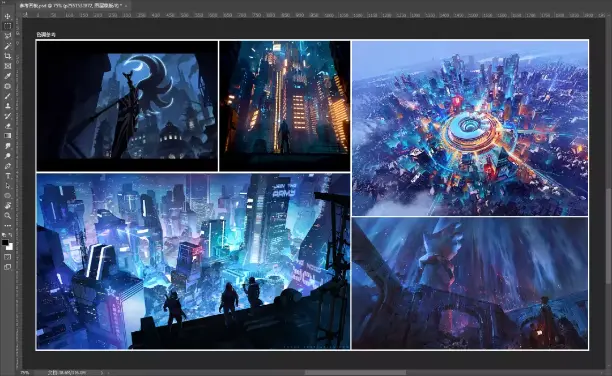Screen dimensions: 612x376
Task: Select the Hand tool
Action: tap(7, 206)
